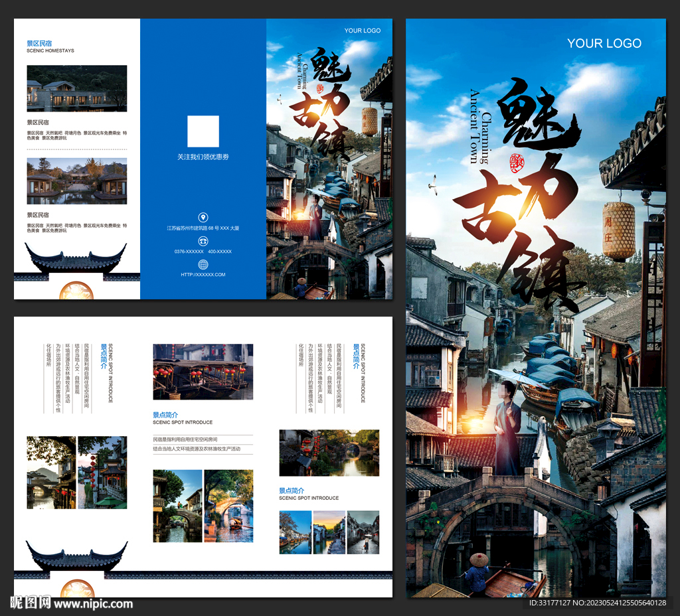Select the 关注我们领优惠券 coupon text
The height and width of the screenshot is (616, 680).
point(203,157)
